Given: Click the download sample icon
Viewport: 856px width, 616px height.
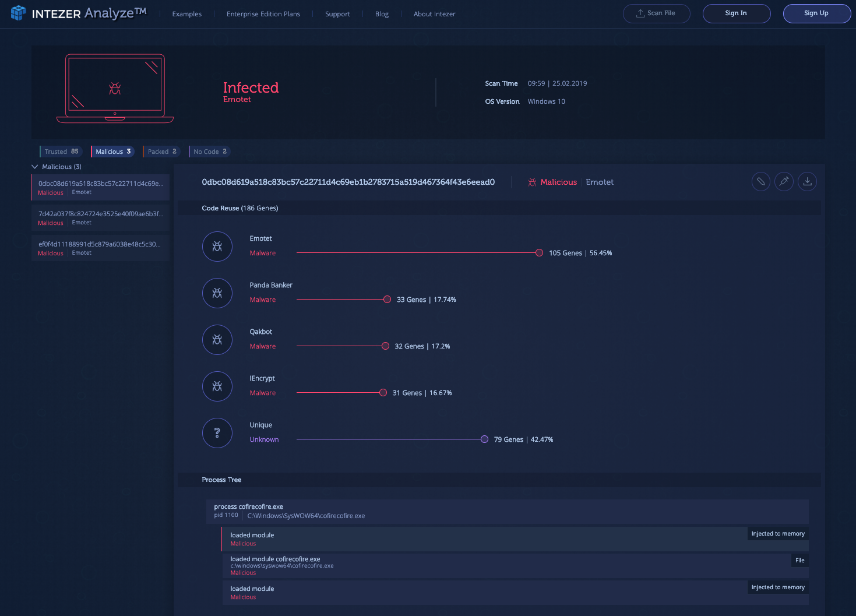Looking at the screenshot, I should click(x=807, y=182).
